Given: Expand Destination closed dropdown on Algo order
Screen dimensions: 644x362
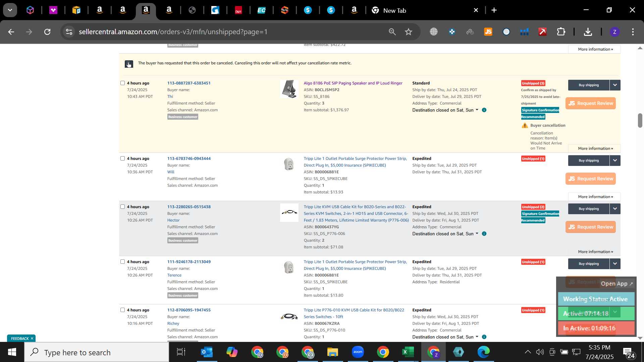Looking at the screenshot, I should tap(477, 110).
